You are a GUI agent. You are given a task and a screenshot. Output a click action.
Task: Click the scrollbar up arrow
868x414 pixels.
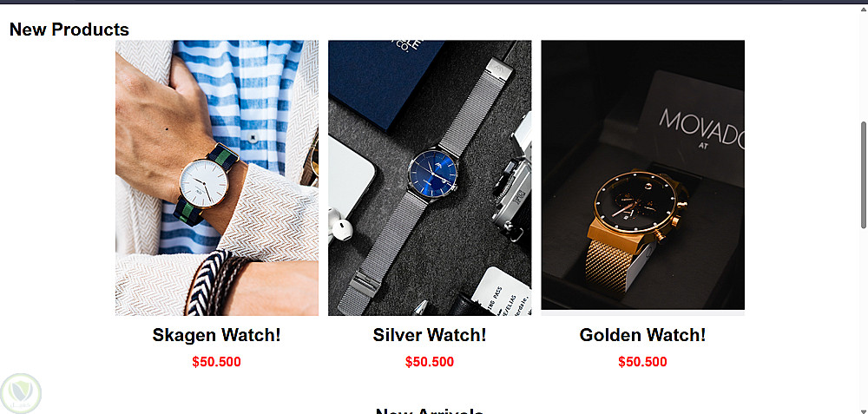point(863,9)
